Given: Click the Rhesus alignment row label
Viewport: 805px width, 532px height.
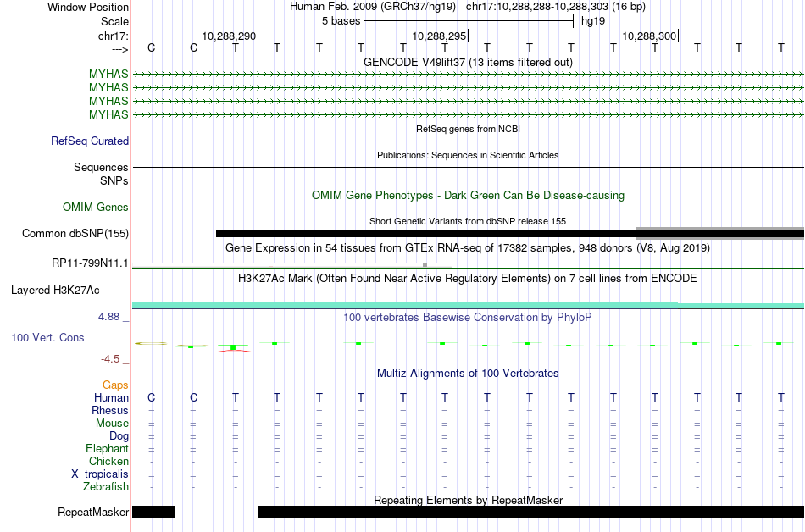Looking at the screenshot, I should pos(110,410).
